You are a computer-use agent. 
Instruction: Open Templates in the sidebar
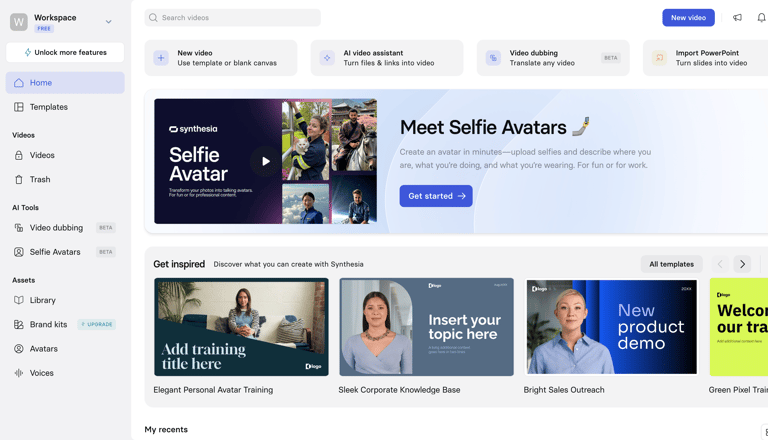click(65, 107)
